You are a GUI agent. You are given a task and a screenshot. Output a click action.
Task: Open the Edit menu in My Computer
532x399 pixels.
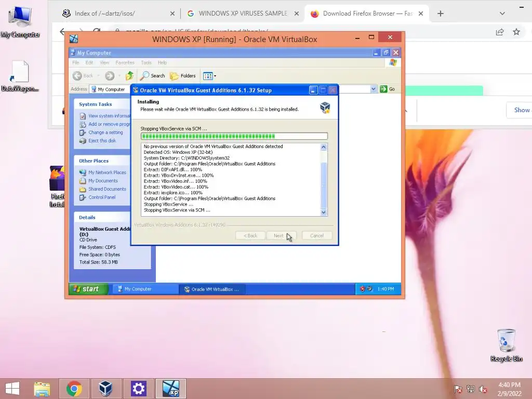point(89,62)
